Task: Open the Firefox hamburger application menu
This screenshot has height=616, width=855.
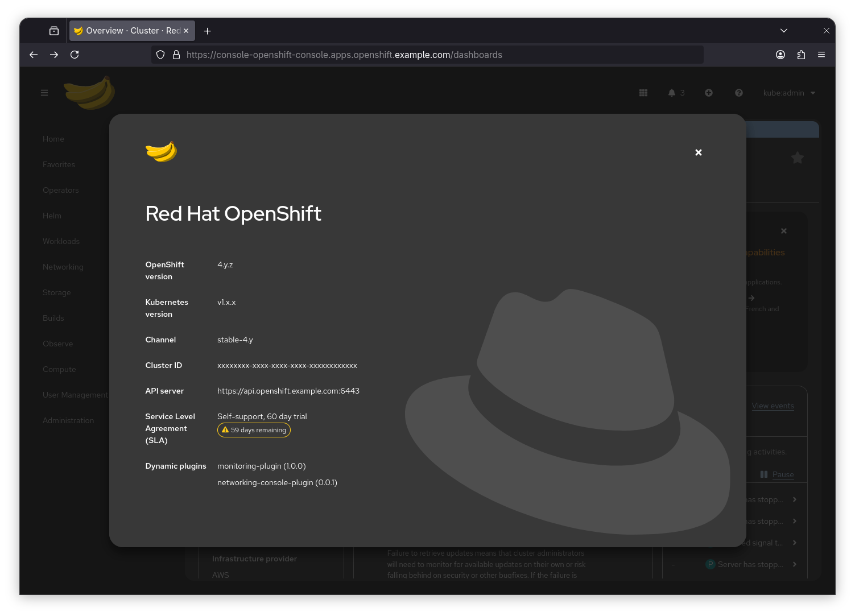Action: tap(821, 55)
